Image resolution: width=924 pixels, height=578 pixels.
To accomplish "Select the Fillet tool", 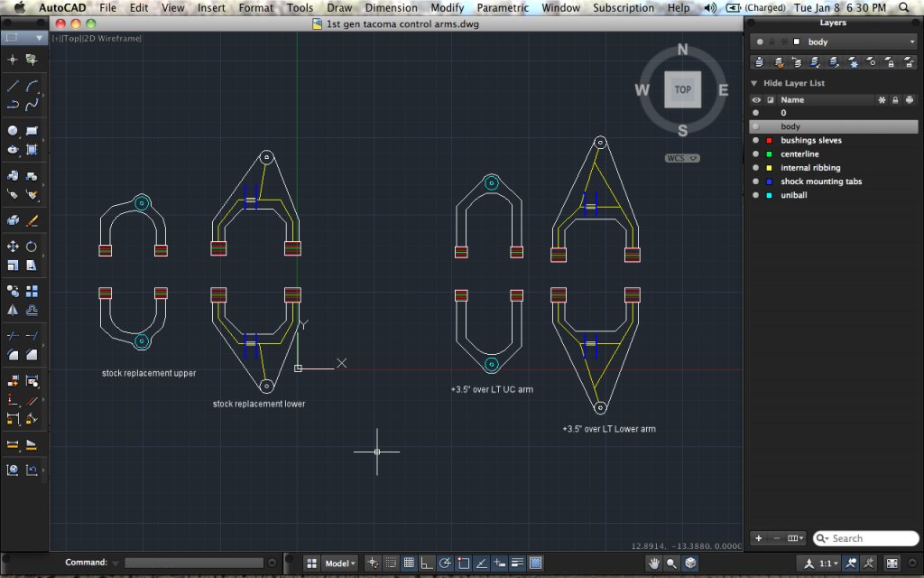I will pos(13,354).
